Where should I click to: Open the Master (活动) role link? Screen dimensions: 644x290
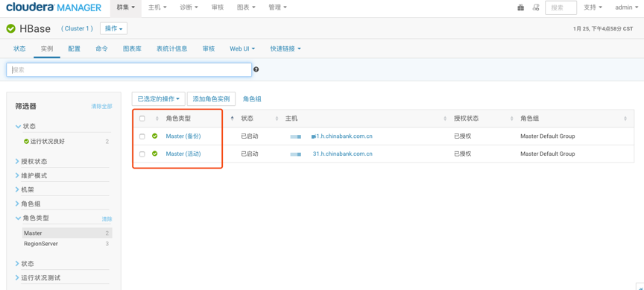[x=183, y=154]
